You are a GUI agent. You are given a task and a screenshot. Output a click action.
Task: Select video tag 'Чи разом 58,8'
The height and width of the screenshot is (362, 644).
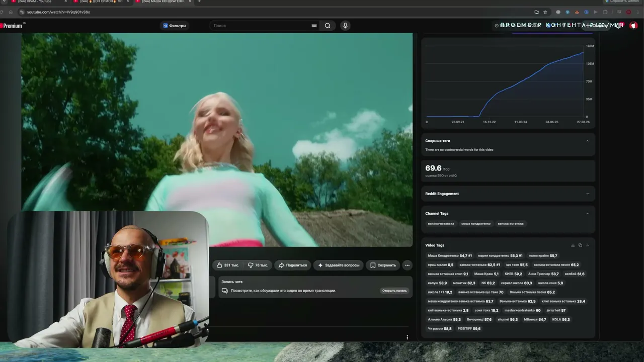(440, 328)
